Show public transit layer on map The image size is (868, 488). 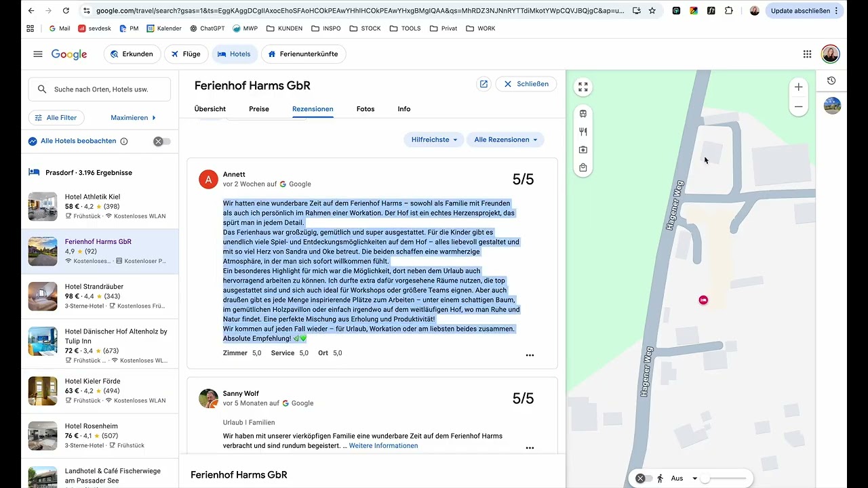(x=583, y=114)
